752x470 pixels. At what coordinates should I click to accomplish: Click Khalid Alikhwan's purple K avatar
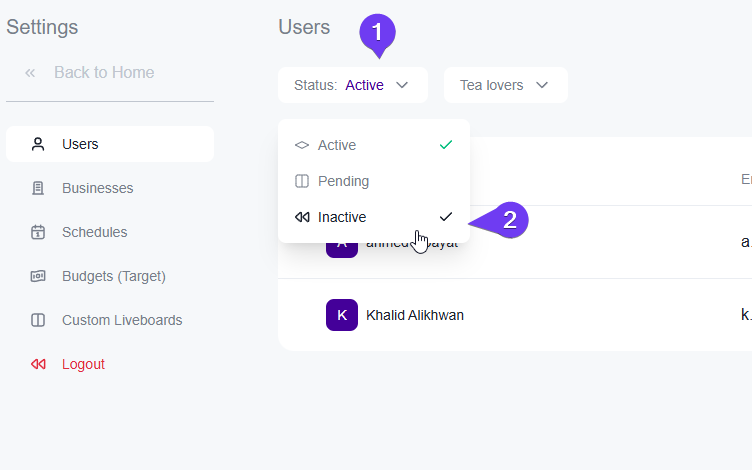pos(342,315)
